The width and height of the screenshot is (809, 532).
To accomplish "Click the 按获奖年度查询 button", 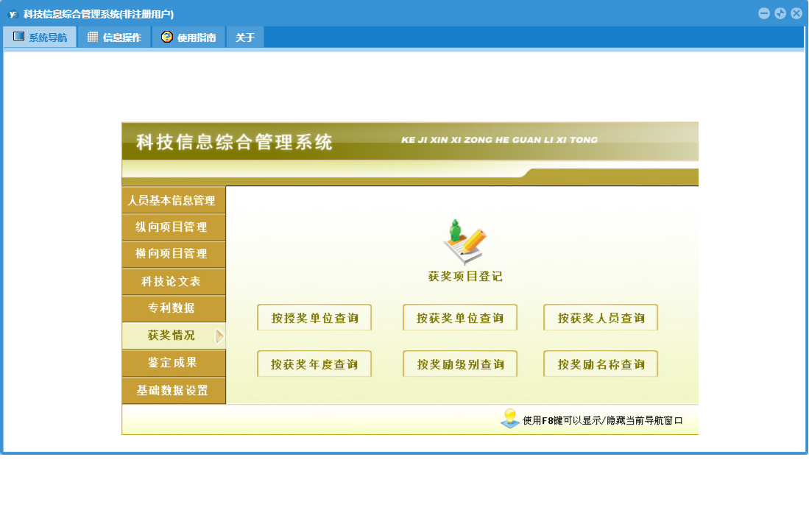I will tap(314, 364).
